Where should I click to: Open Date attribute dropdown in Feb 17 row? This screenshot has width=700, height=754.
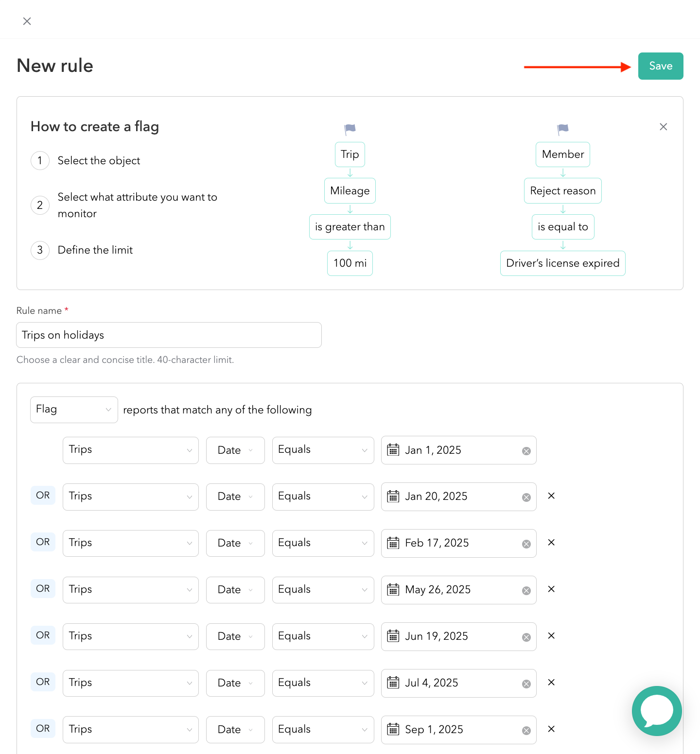tap(235, 543)
